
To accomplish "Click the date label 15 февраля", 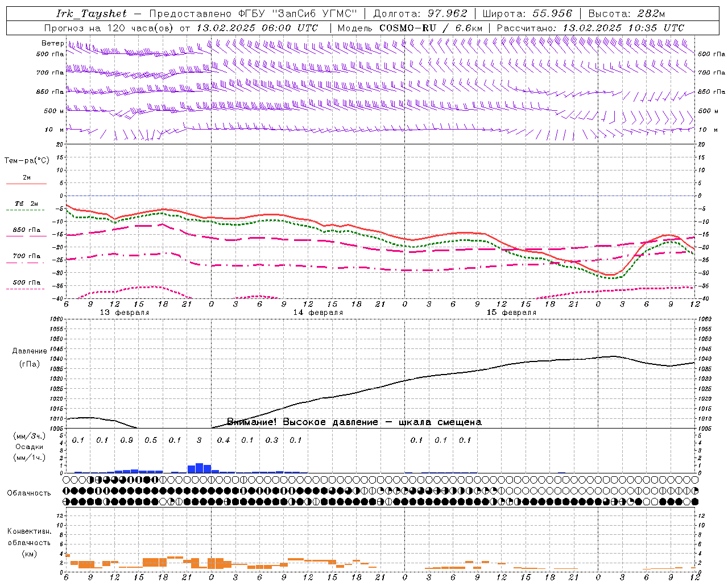I will pyautogui.click(x=511, y=313).
